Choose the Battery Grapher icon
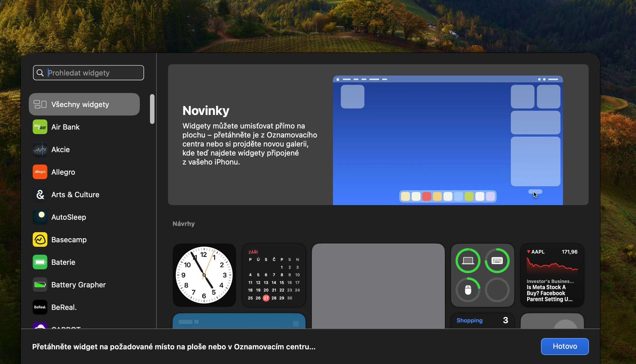Image resolution: width=636 pixels, height=364 pixels. click(x=40, y=285)
